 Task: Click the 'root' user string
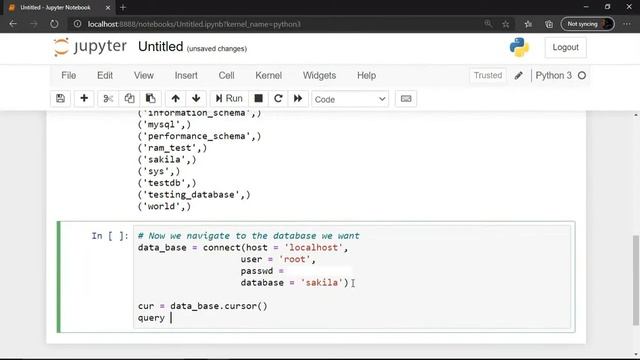(x=294, y=260)
